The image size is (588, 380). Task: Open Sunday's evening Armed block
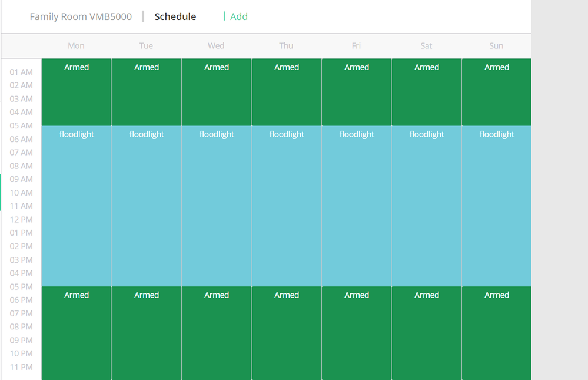pos(497,333)
